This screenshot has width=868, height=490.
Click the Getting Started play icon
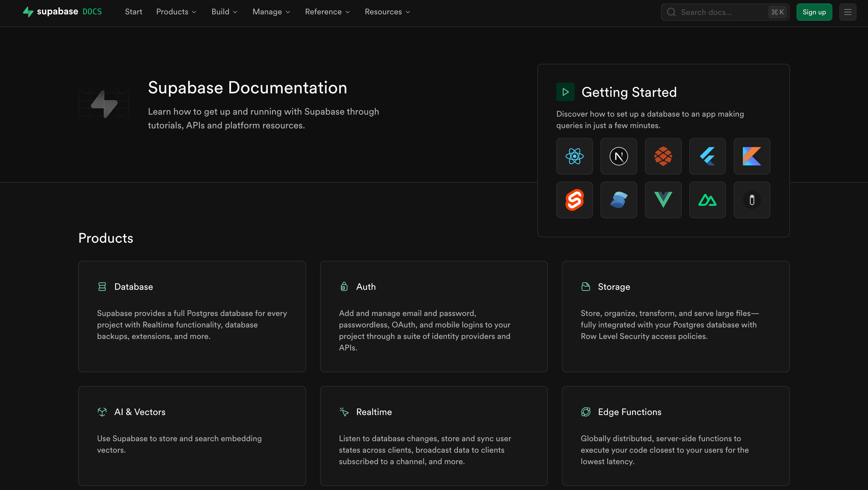(x=565, y=92)
